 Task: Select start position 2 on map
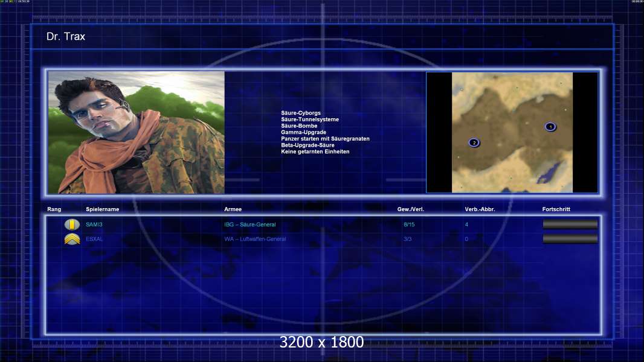point(474,142)
